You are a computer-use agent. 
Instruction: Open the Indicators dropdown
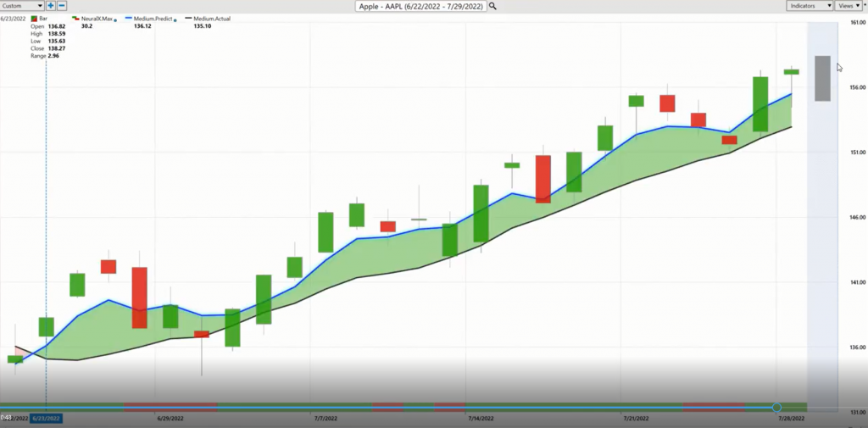pos(810,6)
